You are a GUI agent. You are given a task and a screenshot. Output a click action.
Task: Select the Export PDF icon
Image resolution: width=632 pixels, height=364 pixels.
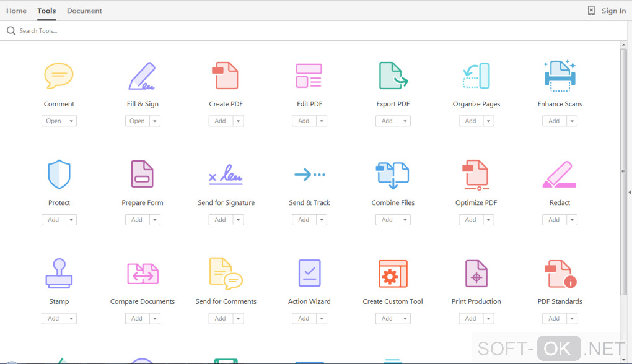click(x=393, y=76)
